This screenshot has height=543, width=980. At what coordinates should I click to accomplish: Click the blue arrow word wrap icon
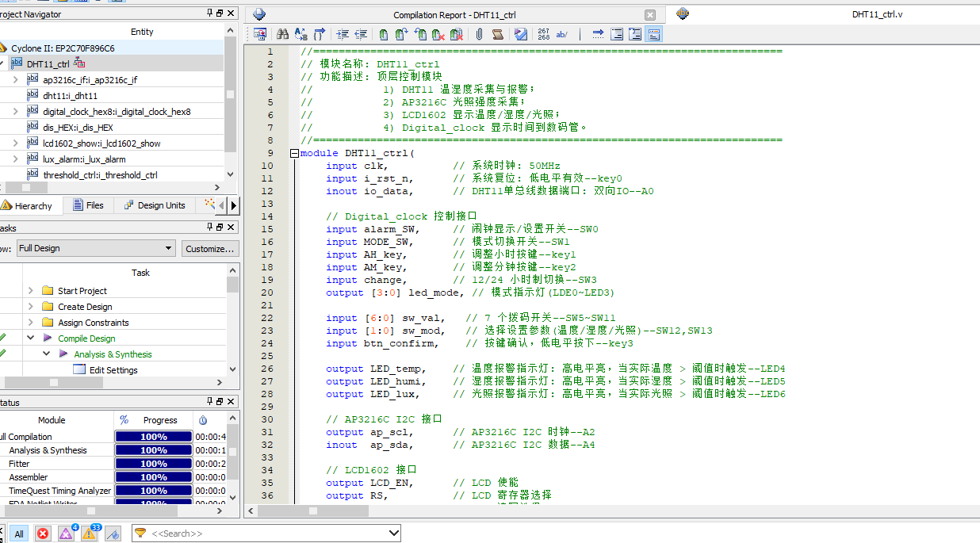pyautogui.click(x=598, y=34)
